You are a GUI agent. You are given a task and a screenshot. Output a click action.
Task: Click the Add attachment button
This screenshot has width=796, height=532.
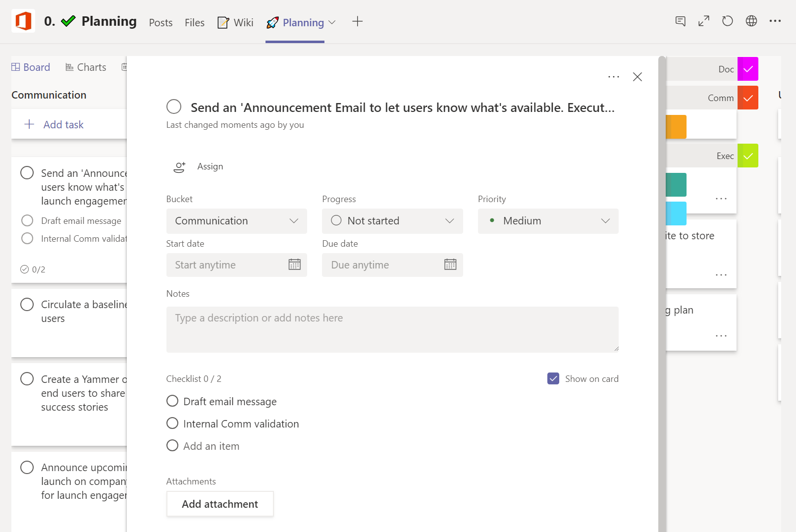click(x=220, y=504)
